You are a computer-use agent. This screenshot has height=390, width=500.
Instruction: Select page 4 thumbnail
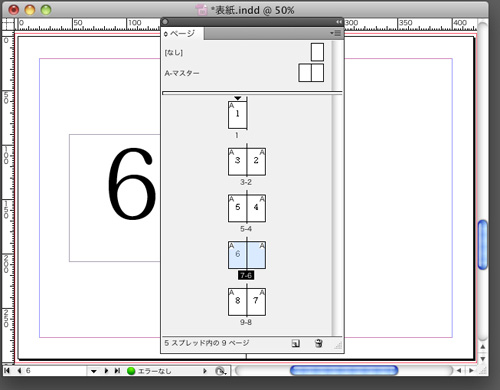tap(256, 208)
